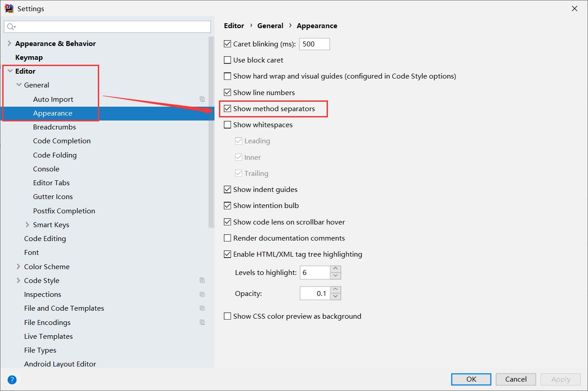Click Editor in the breadcrumb path
588x391 pixels.
click(x=234, y=25)
